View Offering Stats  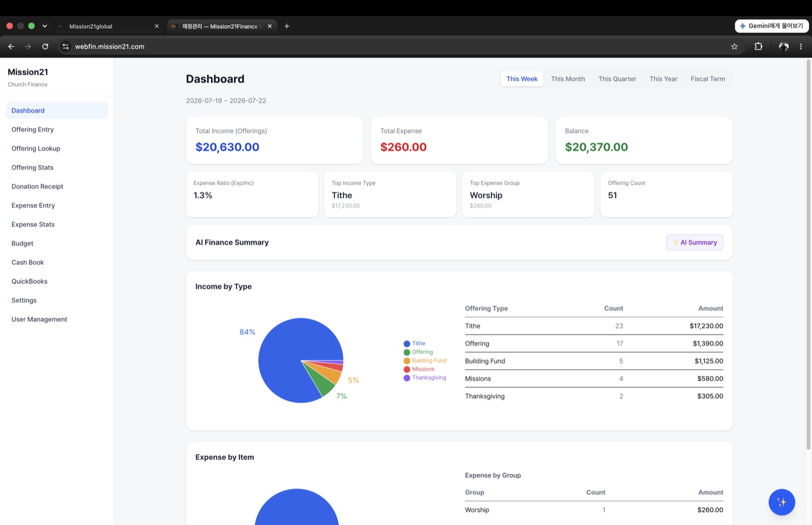pyautogui.click(x=57, y=167)
